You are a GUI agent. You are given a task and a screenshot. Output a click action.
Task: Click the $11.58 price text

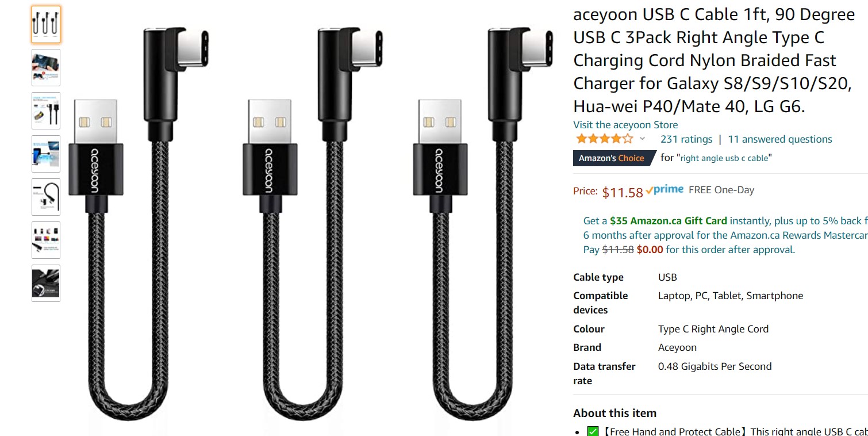pos(623,192)
